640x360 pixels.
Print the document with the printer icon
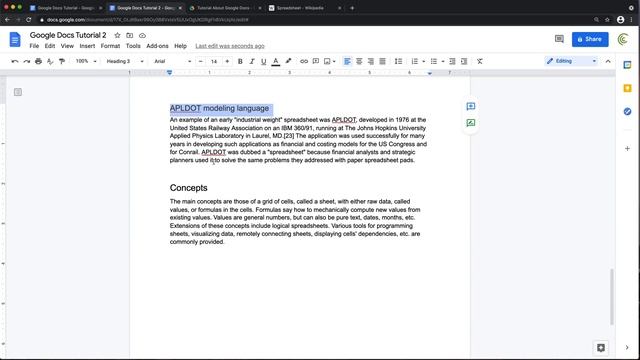coord(38,61)
